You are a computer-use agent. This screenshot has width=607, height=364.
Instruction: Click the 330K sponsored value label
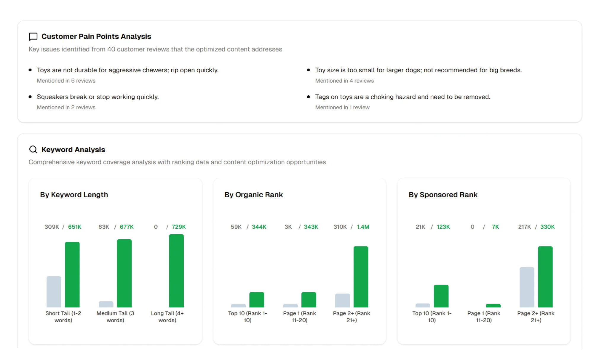(x=547, y=227)
